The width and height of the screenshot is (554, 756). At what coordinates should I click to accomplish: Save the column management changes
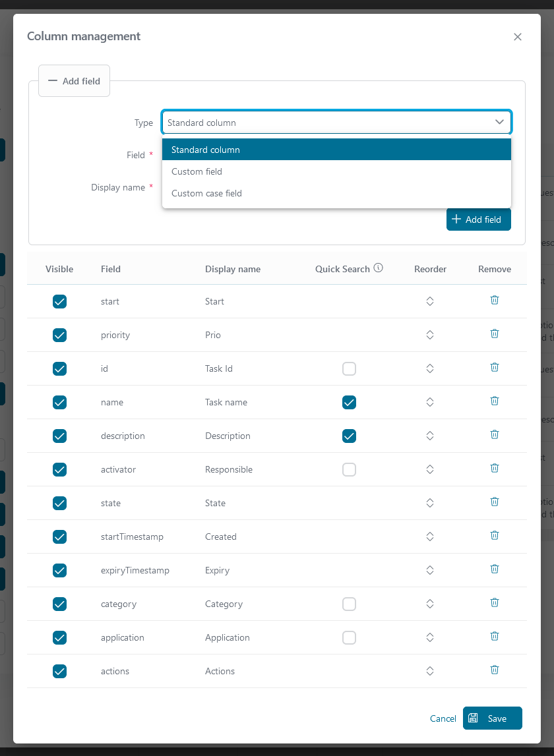492,718
